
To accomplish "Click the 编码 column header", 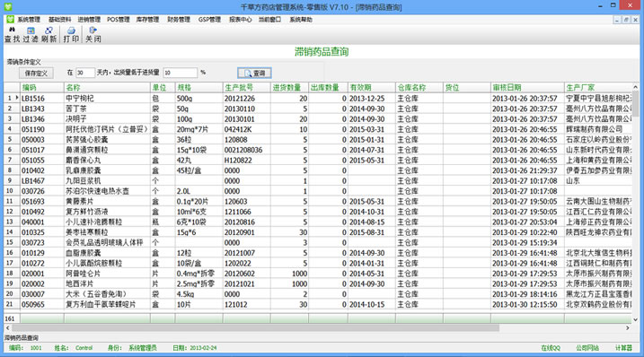I will (42, 87).
